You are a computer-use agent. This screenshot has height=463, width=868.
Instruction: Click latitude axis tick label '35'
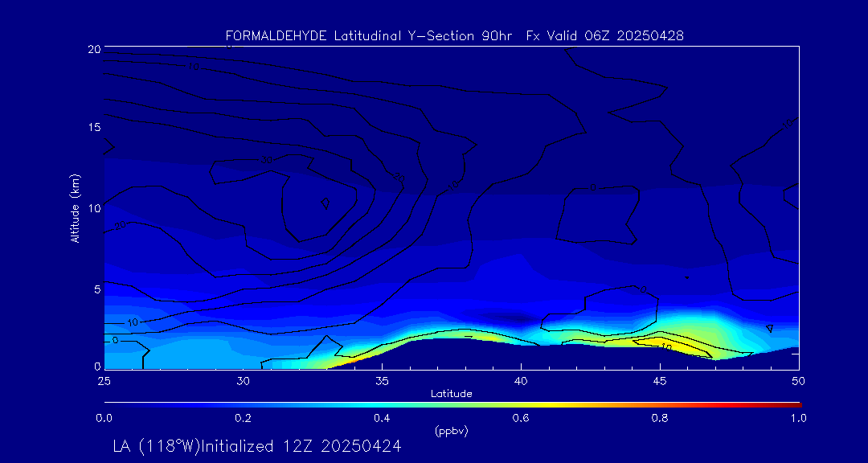click(382, 381)
